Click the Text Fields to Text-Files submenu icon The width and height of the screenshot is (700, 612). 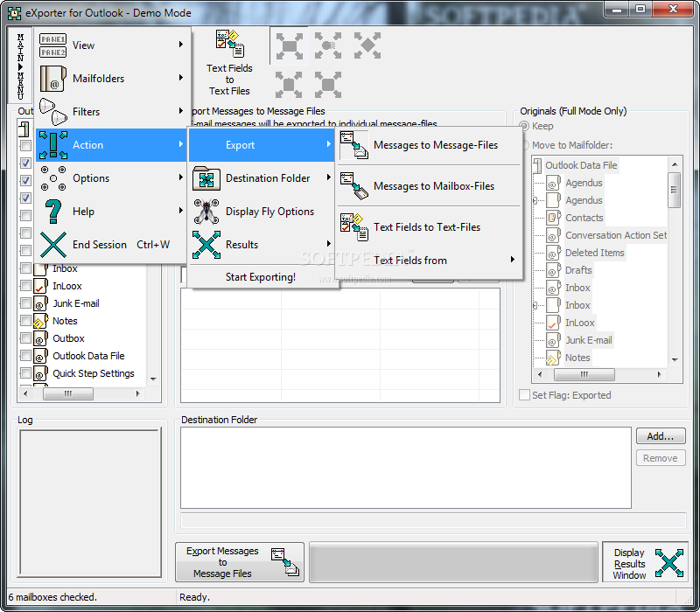[x=353, y=227]
